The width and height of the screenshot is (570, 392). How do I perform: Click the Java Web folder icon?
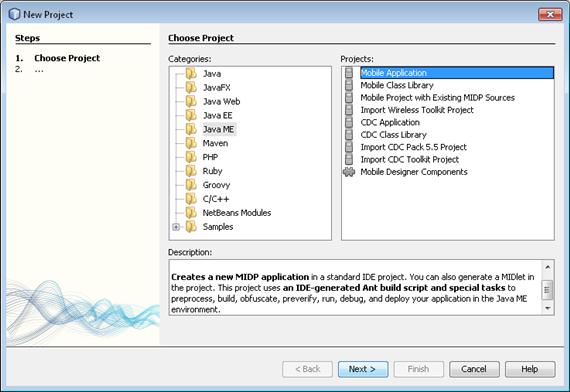coord(191,101)
